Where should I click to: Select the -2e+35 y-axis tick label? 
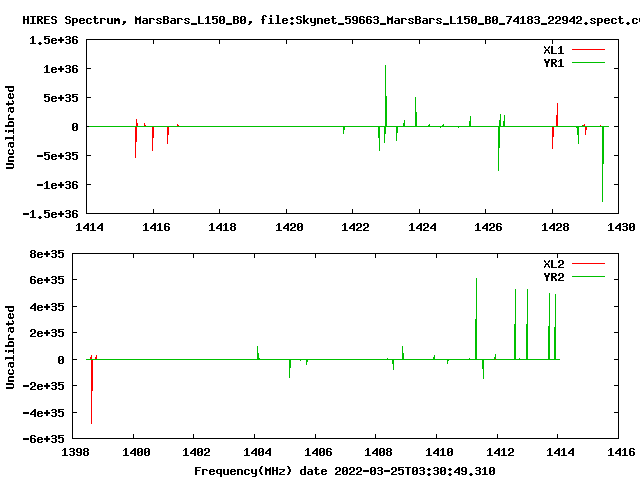[x=43, y=386]
